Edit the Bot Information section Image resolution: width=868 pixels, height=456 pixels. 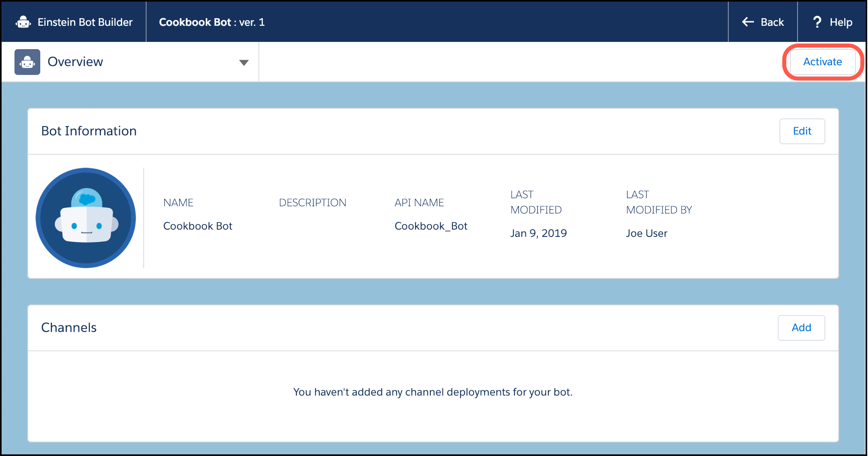tap(802, 131)
